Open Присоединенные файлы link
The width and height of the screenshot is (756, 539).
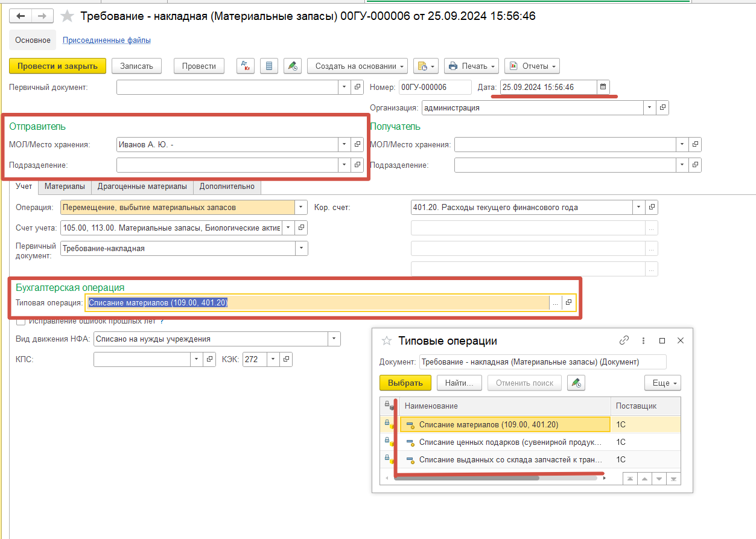click(x=107, y=40)
